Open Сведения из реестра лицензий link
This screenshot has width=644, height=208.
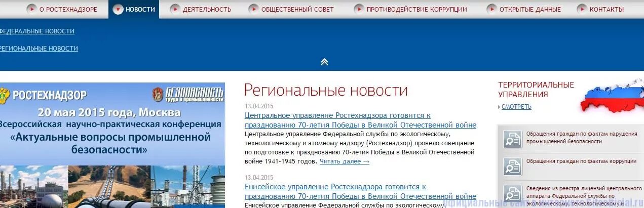point(578,197)
